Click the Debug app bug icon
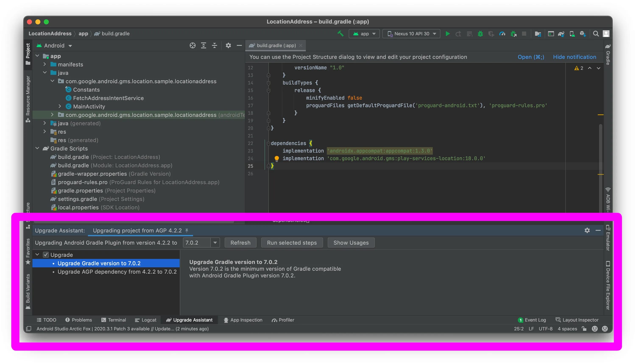Image resolution: width=636 pixels, height=364 pixels. click(480, 34)
